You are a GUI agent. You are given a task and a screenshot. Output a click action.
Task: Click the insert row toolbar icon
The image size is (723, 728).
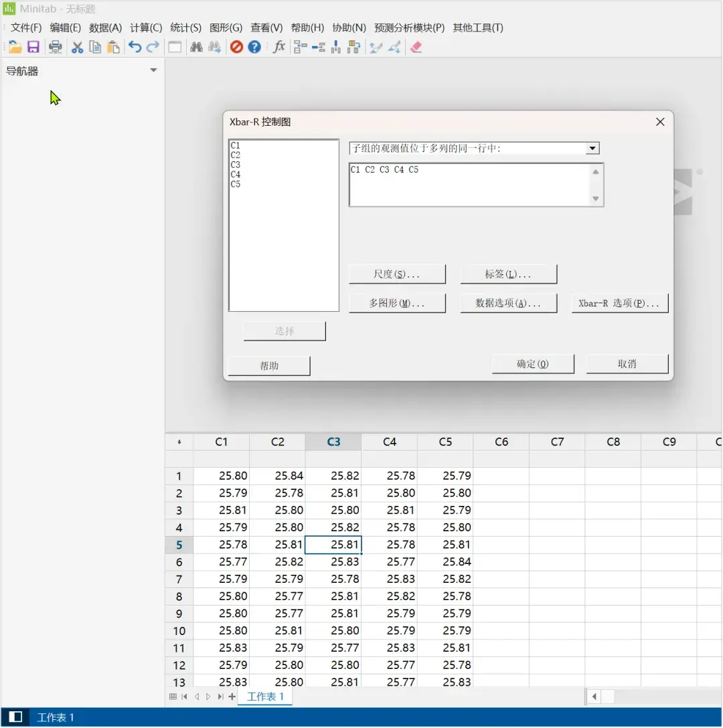tap(318, 47)
